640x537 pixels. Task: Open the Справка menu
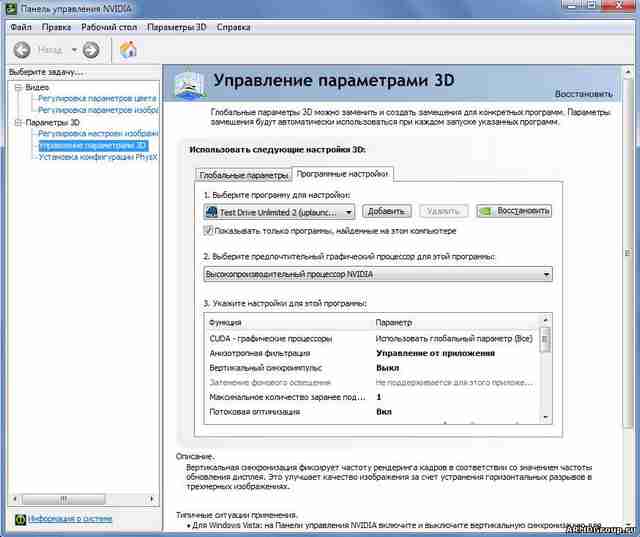pos(233,27)
